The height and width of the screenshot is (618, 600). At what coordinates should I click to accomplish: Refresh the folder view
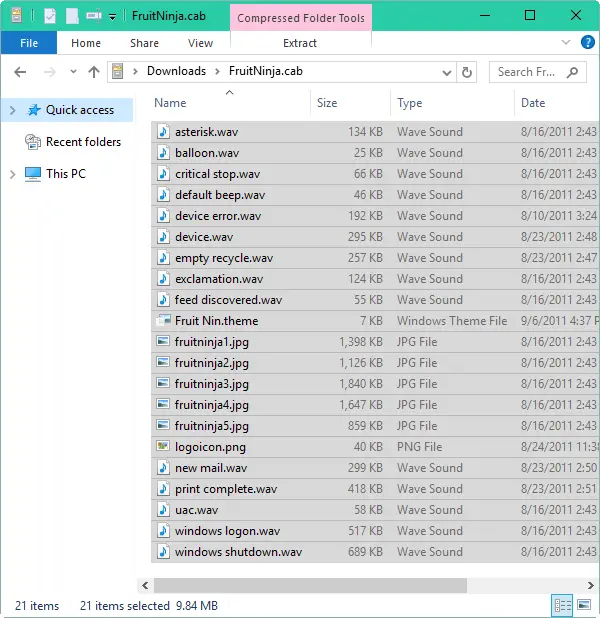(x=467, y=72)
